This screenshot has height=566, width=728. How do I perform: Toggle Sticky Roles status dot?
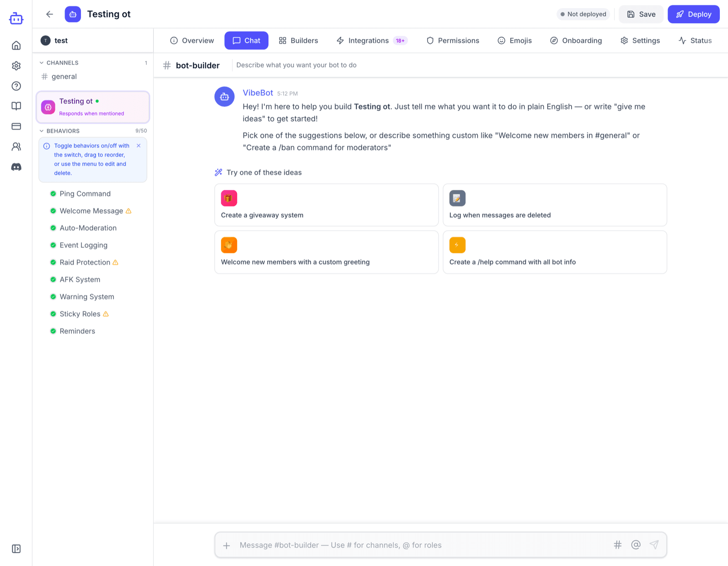click(53, 314)
